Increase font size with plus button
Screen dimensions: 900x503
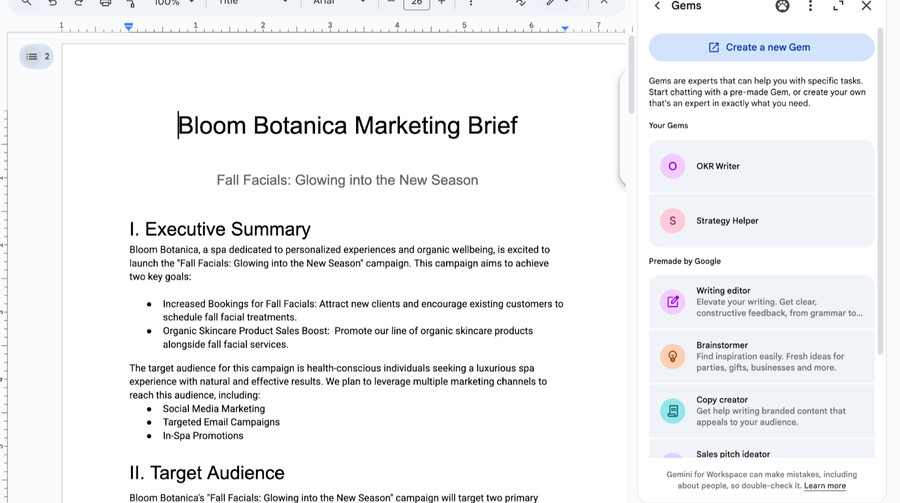[x=442, y=3]
